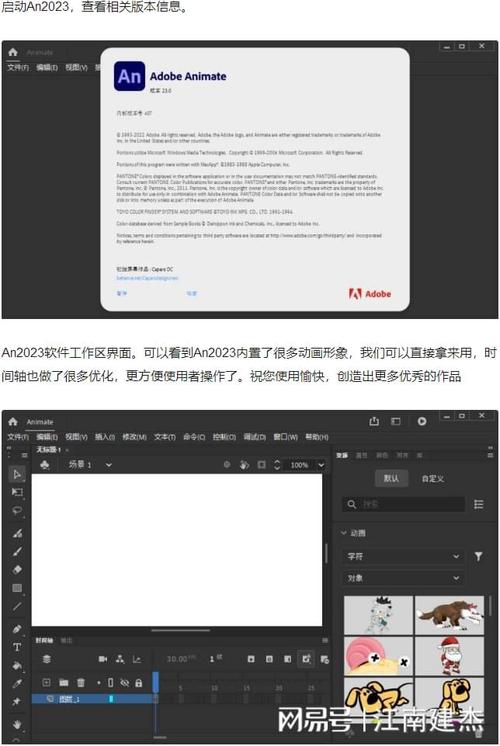
Task: Insert blank keyframe button in timeline
Action: pos(269,659)
